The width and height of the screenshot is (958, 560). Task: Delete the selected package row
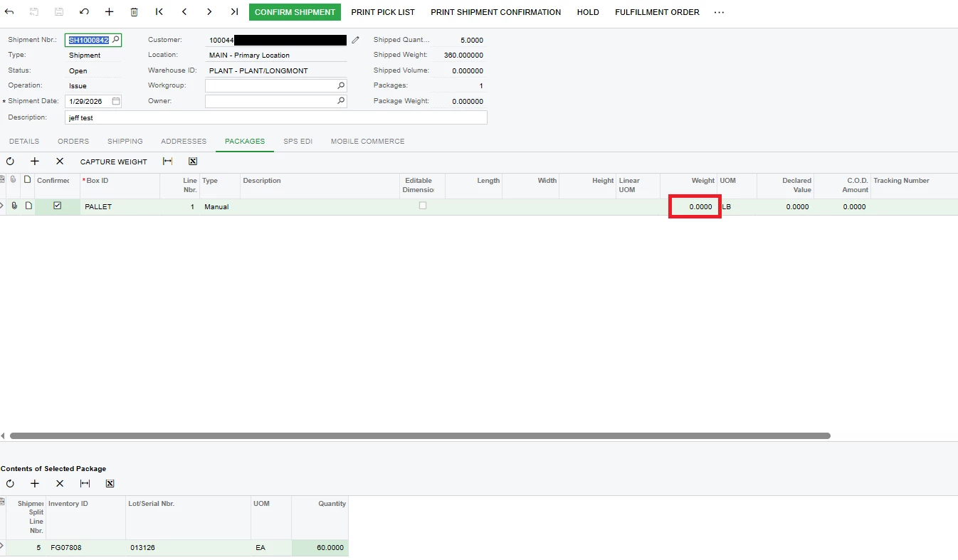click(60, 162)
